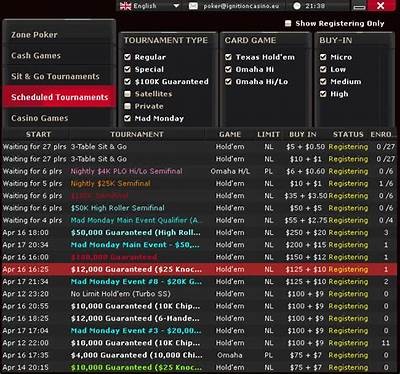Select the $10 + $1 3-Table Sit & Go
Screen dimensions: 400x374
point(199,159)
